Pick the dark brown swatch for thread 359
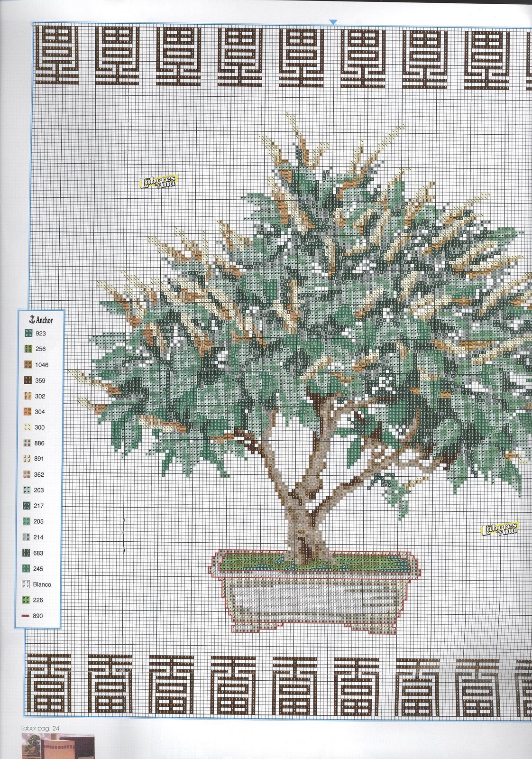The image size is (532, 759). (27, 380)
